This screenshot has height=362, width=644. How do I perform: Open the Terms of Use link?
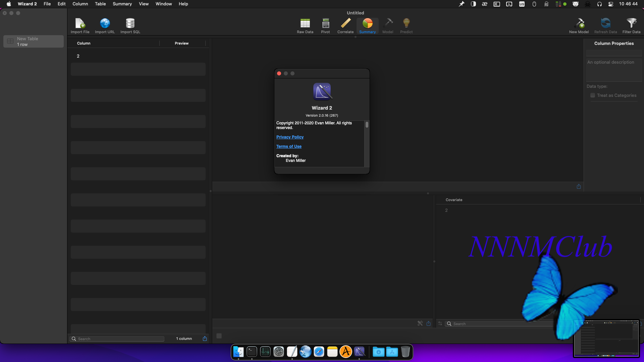point(289,146)
